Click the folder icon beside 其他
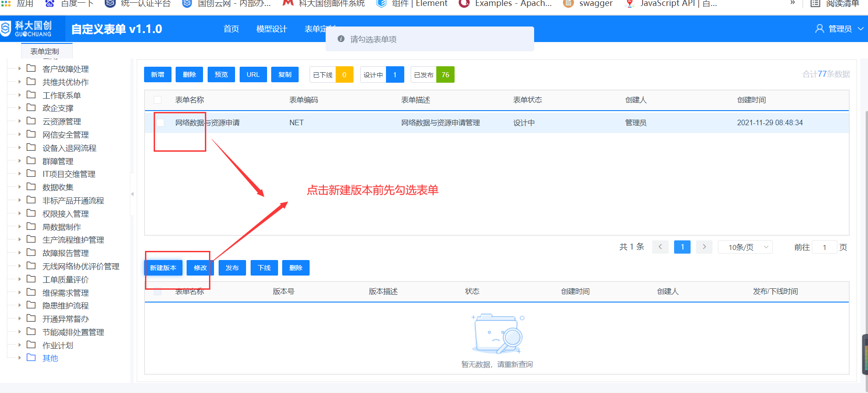868x393 pixels. (x=31, y=358)
